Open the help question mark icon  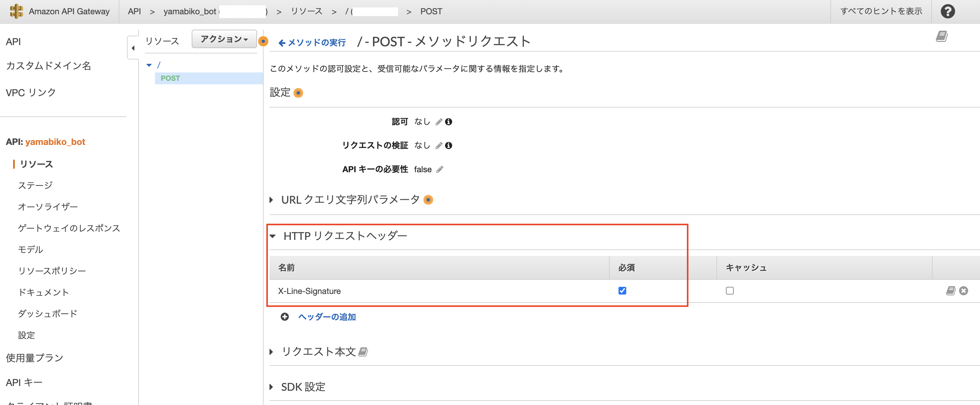pos(948,11)
